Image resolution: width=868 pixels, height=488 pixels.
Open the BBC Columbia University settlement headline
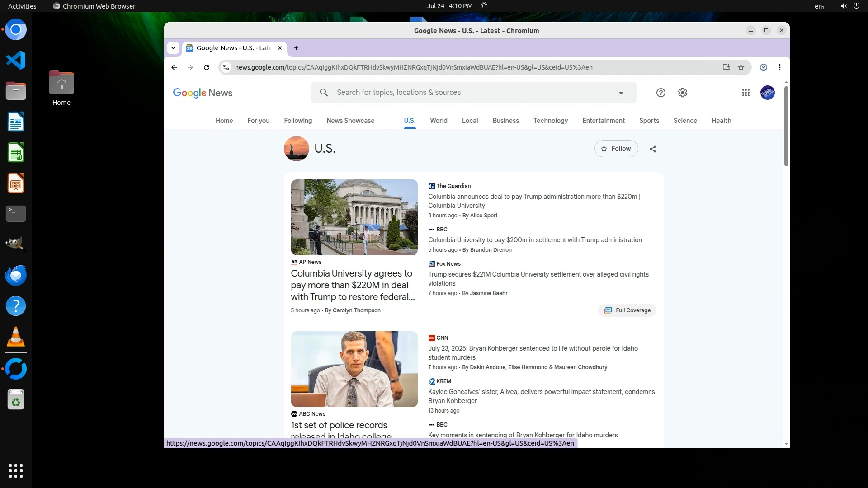(535, 240)
